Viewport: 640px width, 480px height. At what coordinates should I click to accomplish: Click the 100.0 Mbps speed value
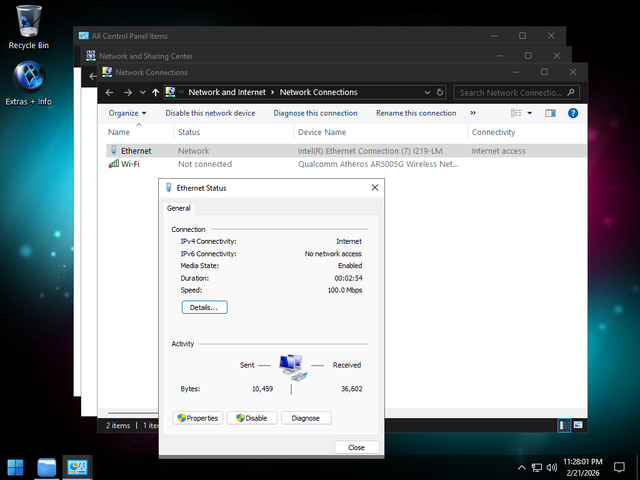coord(345,290)
